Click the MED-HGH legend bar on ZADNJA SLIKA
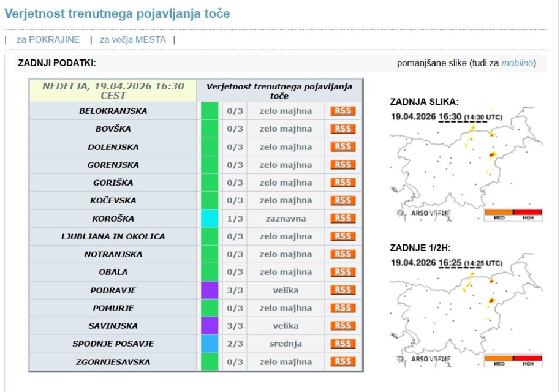 pyautogui.click(x=513, y=213)
